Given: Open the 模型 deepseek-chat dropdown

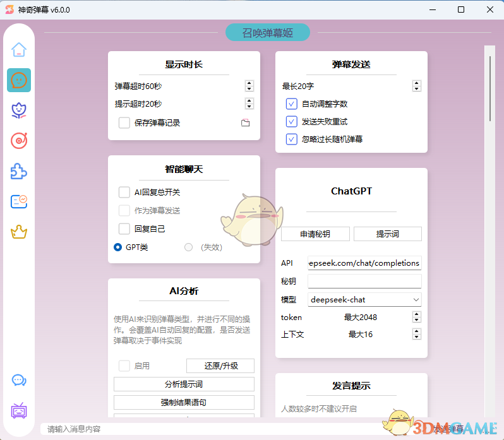Looking at the screenshot, I should (364, 300).
